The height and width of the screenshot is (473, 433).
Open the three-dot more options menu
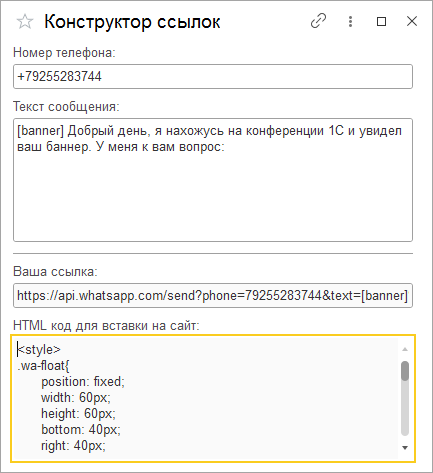[x=350, y=22]
